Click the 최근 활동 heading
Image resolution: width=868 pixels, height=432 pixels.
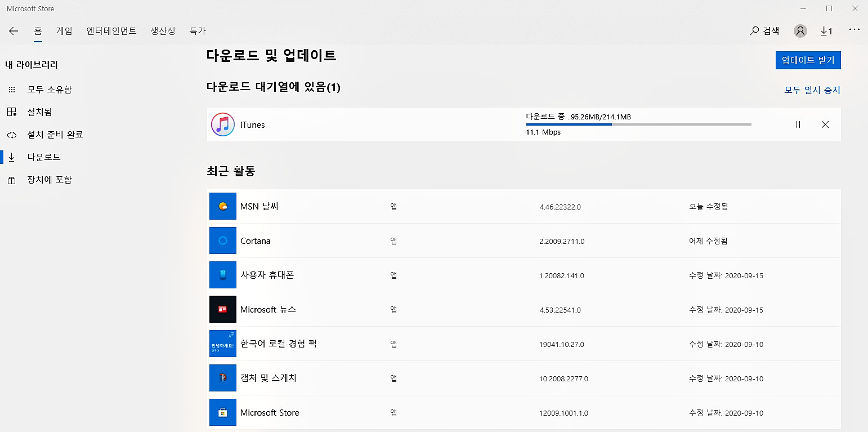click(231, 171)
